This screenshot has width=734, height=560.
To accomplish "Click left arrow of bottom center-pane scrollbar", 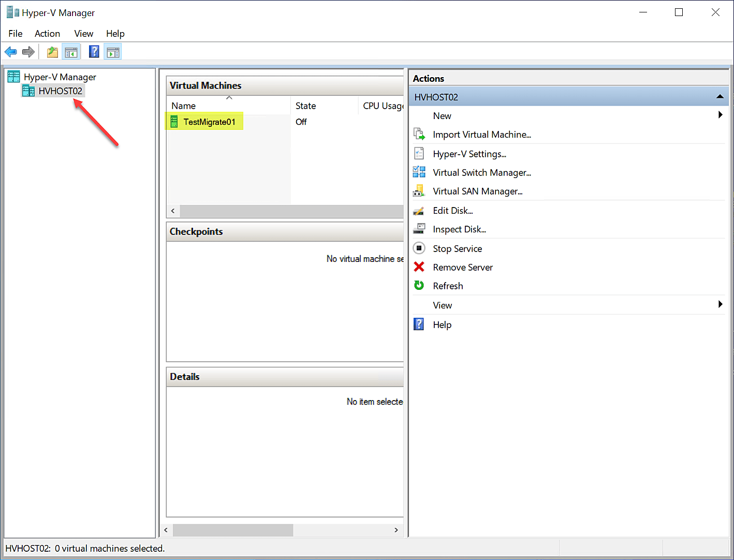I will click(x=166, y=530).
